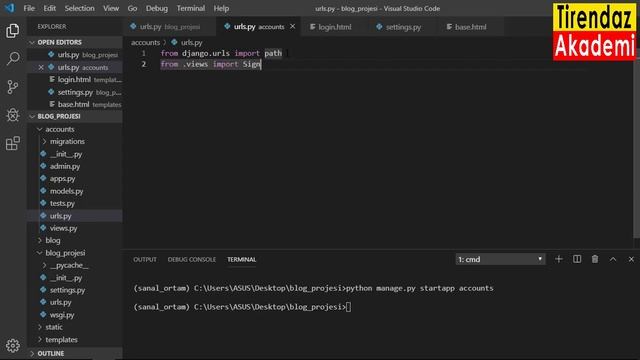Open login.html in Open Editors list

[75, 80]
